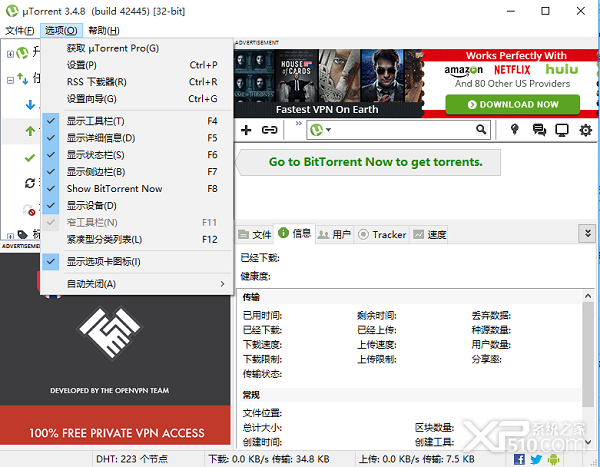
Task: Expand the labels sidebar tree node
Action: [x=10, y=236]
